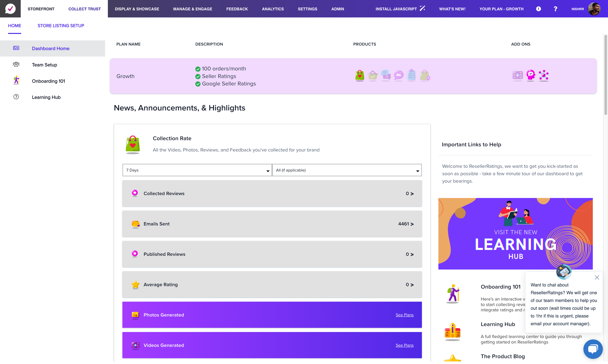Switch to the Store Listing Setup tab
608x364 pixels.
pos(61,26)
